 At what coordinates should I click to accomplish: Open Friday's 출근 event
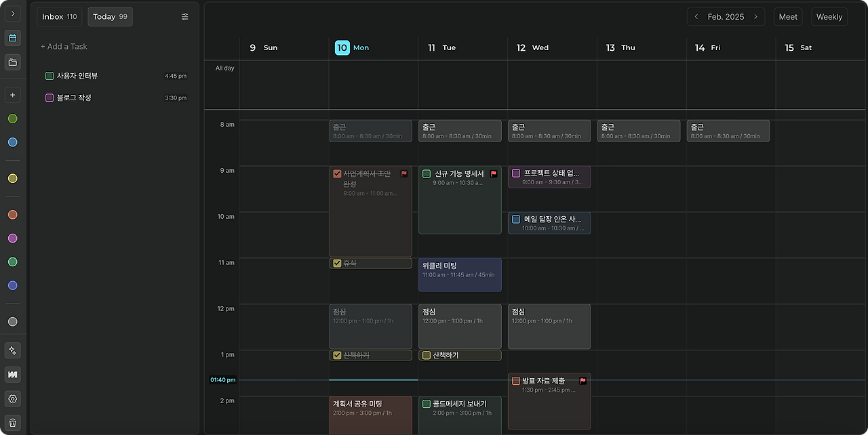point(728,131)
